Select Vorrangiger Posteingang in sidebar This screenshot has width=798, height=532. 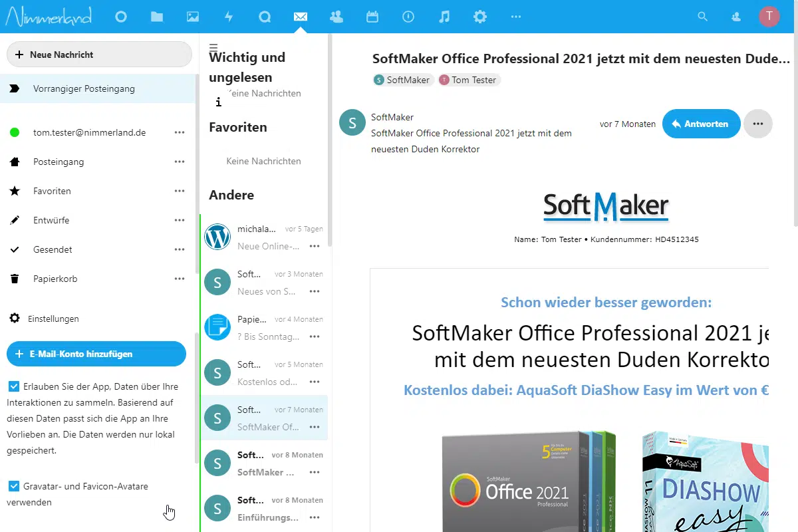tap(98, 88)
